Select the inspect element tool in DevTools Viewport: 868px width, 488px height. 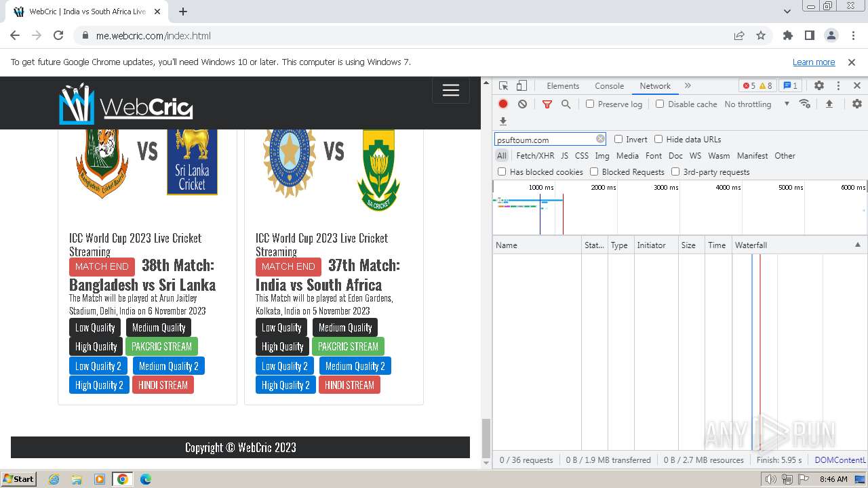[x=503, y=86]
